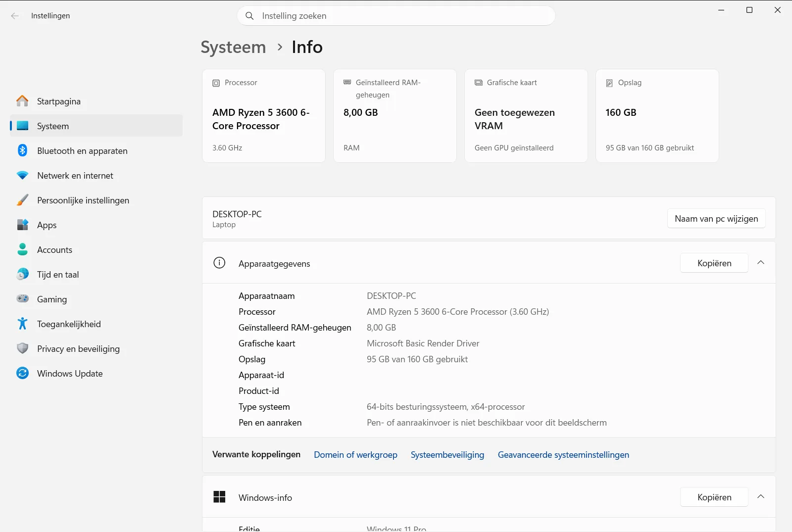Click the Privacy shield icon
The height and width of the screenshot is (532, 792).
[x=22, y=348]
